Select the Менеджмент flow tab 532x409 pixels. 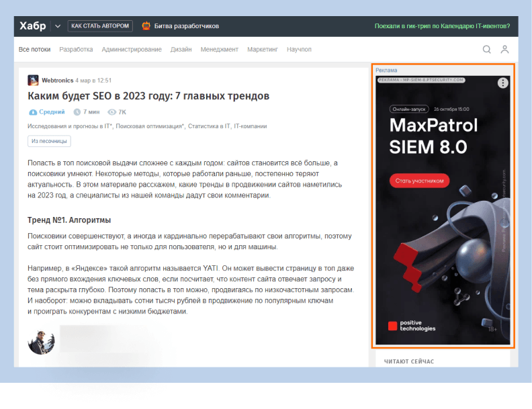click(219, 50)
